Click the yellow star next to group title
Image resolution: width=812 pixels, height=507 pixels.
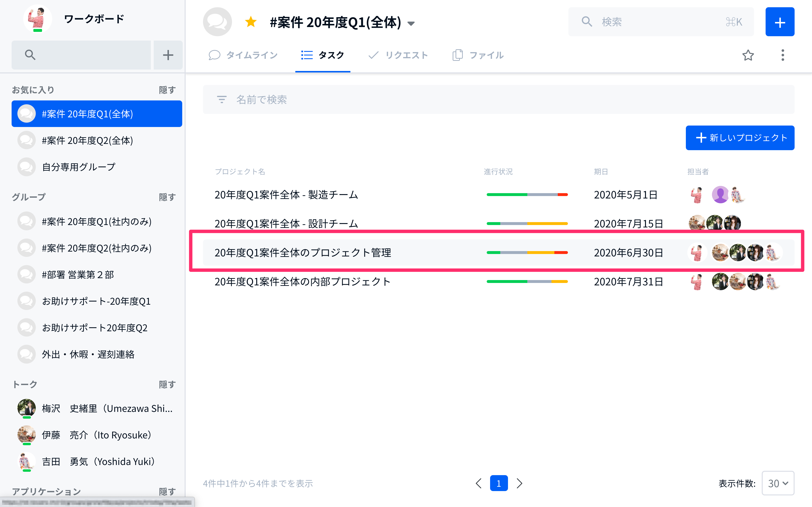[251, 22]
